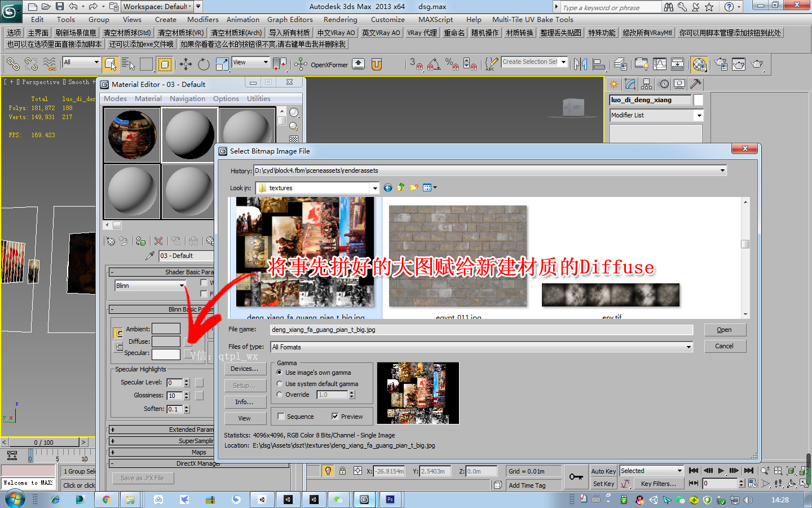Toggle the Percent Snap icon
The width and height of the screenshot is (812, 508).
(x=452, y=64)
